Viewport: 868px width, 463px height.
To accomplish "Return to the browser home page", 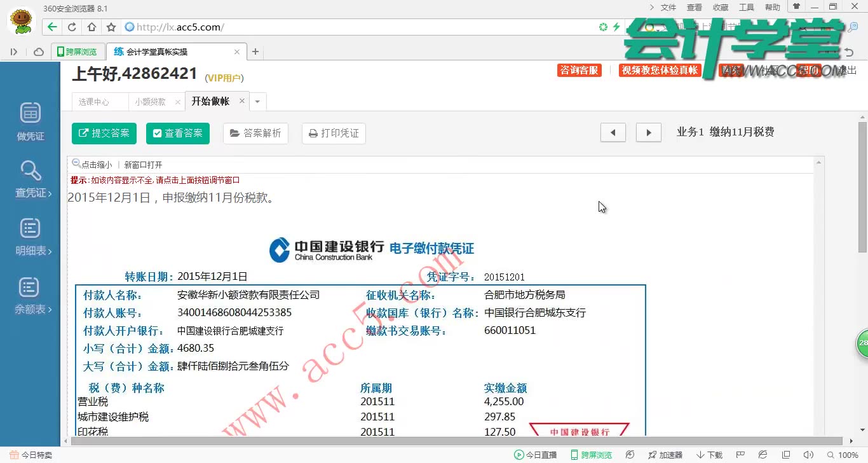I will (x=91, y=27).
